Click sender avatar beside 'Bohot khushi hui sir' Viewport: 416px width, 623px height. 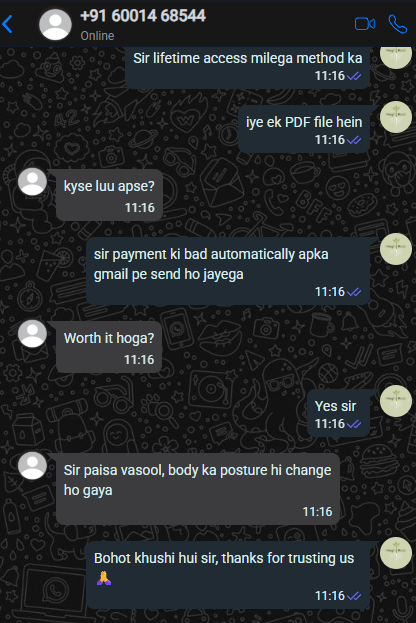396,553
